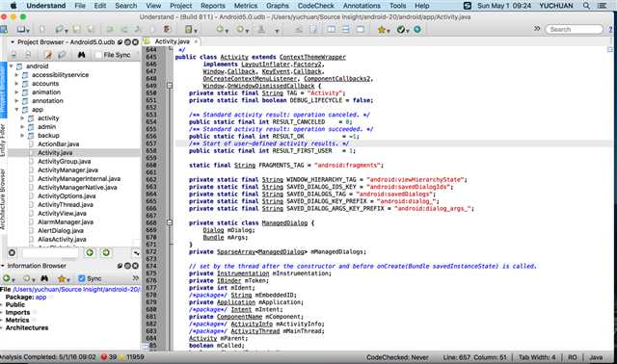Click the app package link
Viewport: 617px width, 364px height.
40,298
